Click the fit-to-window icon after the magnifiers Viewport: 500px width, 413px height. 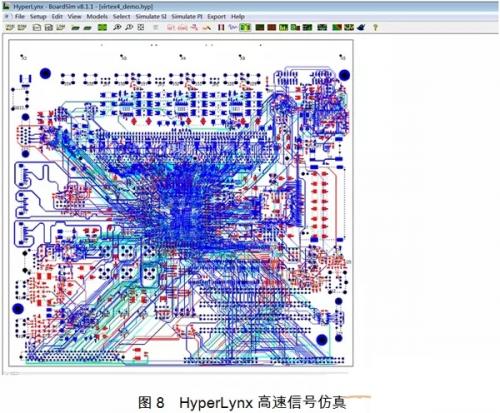141,27
